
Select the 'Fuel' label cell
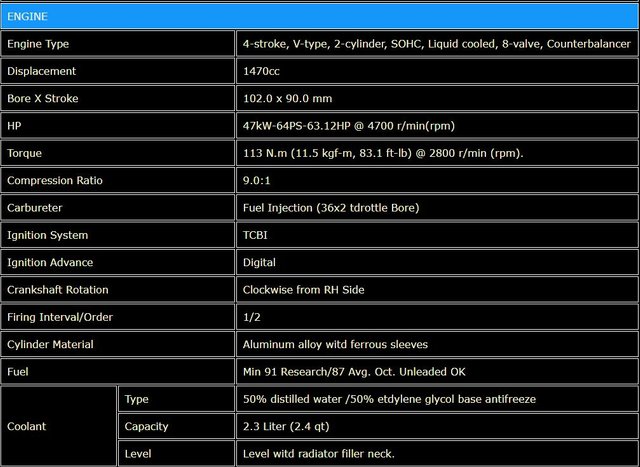pyautogui.click(x=118, y=372)
